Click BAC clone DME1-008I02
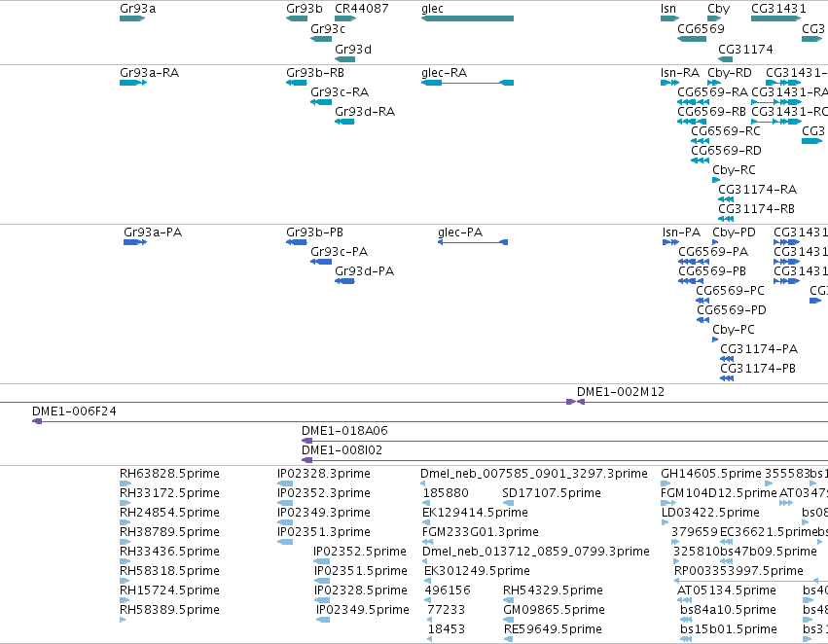 click(564, 460)
